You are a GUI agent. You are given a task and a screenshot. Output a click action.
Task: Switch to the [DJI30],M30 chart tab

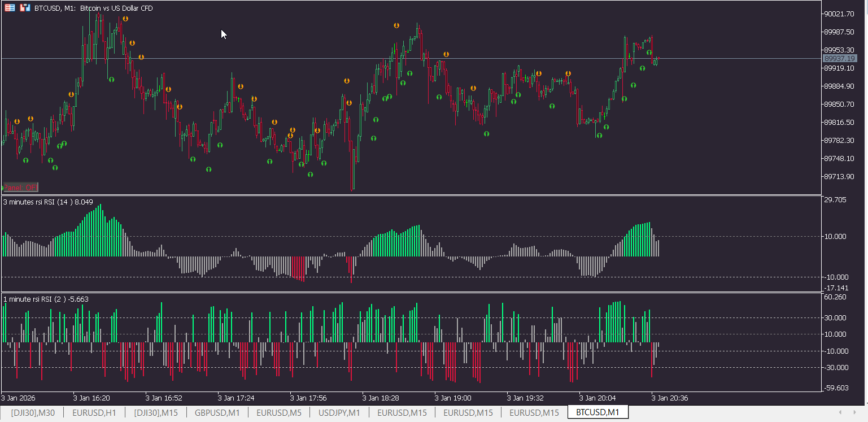coord(33,412)
